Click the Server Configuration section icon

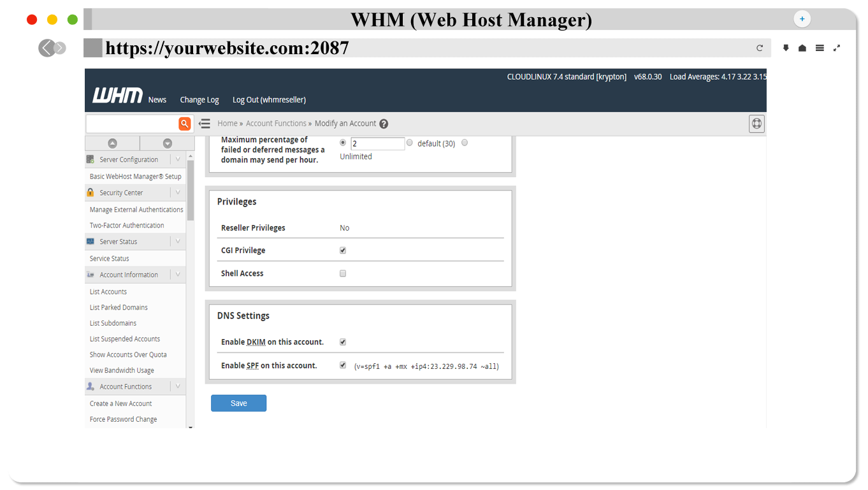point(90,159)
